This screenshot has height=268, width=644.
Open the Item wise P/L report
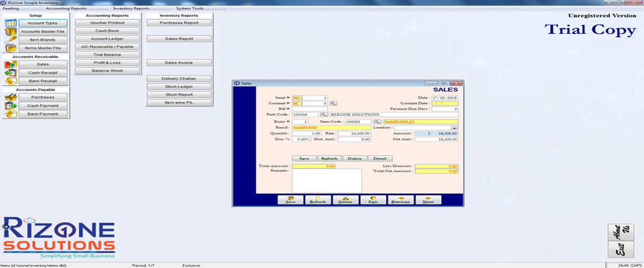tap(179, 102)
